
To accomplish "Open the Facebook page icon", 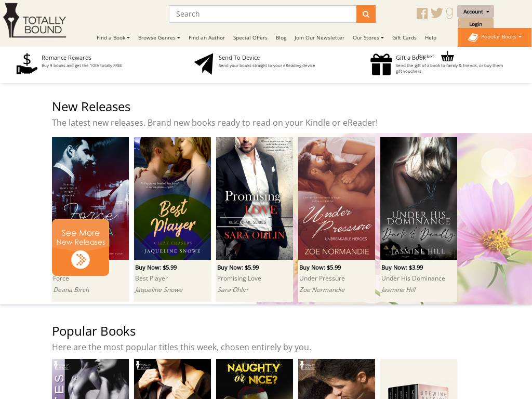I will tap(422, 13).
